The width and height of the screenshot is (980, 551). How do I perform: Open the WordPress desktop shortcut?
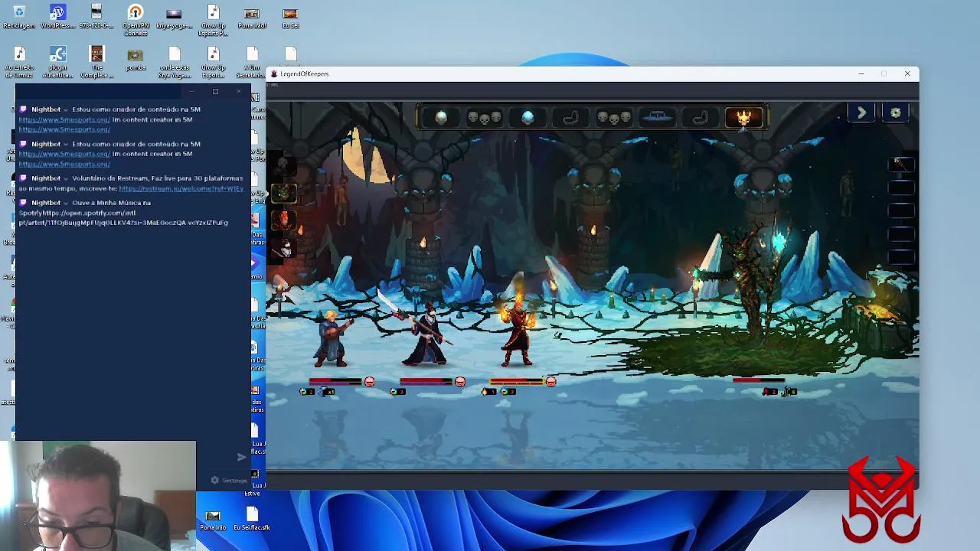[x=58, y=17]
